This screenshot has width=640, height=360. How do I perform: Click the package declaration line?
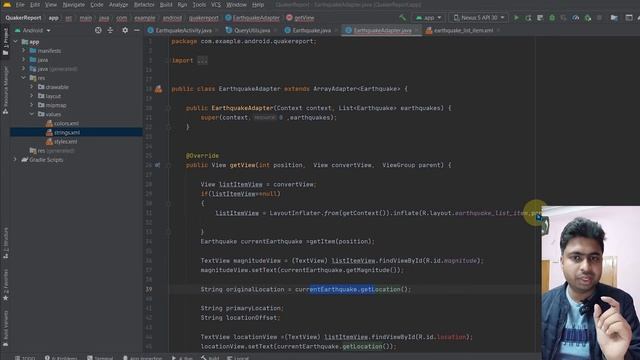(x=243, y=41)
